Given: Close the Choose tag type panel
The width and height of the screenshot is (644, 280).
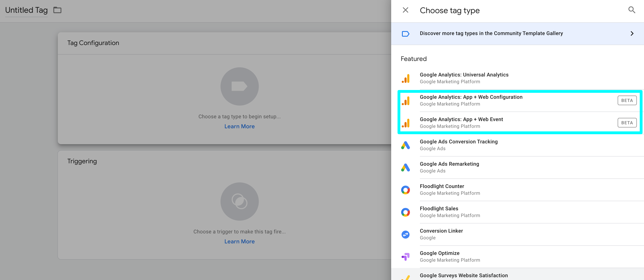Looking at the screenshot, I should (x=405, y=10).
